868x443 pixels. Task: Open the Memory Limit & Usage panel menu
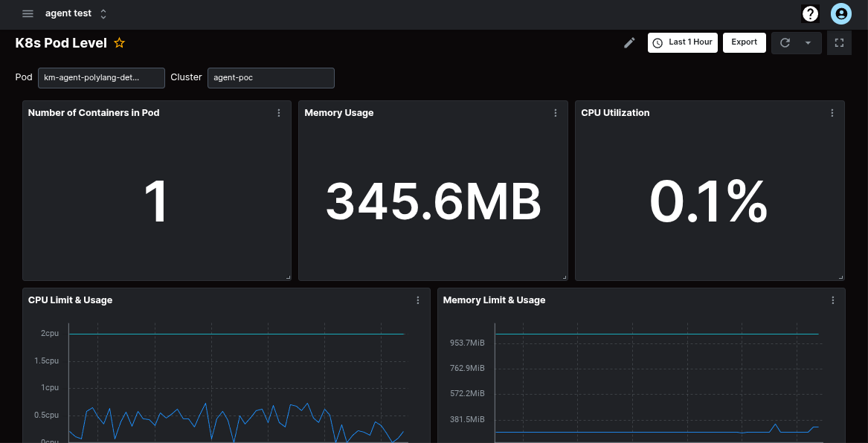[x=832, y=300]
